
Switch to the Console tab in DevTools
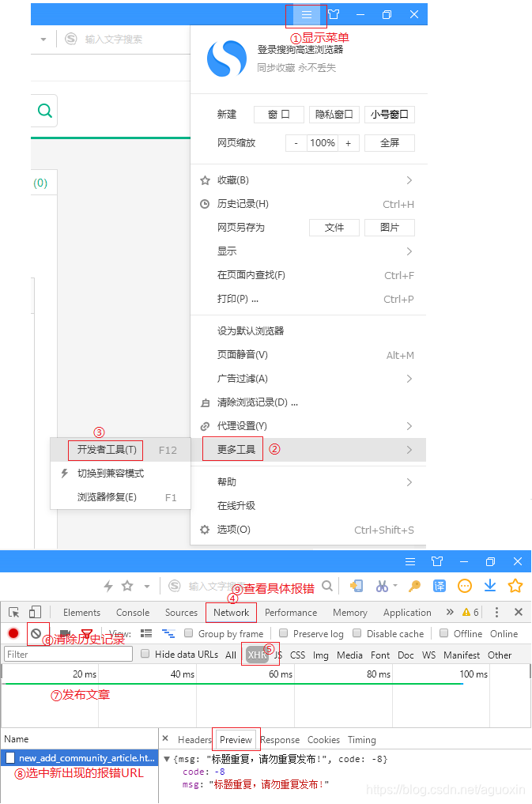tap(133, 613)
